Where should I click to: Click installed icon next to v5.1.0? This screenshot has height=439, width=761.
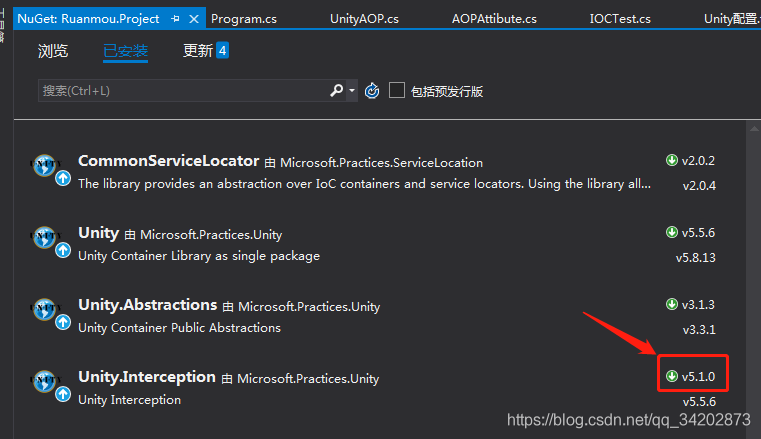coord(672,376)
